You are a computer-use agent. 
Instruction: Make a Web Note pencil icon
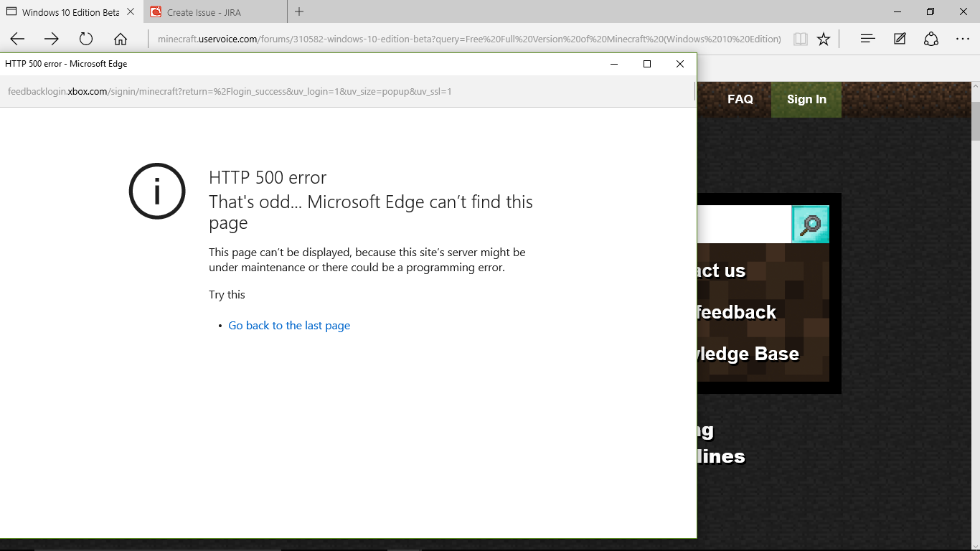(x=900, y=39)
